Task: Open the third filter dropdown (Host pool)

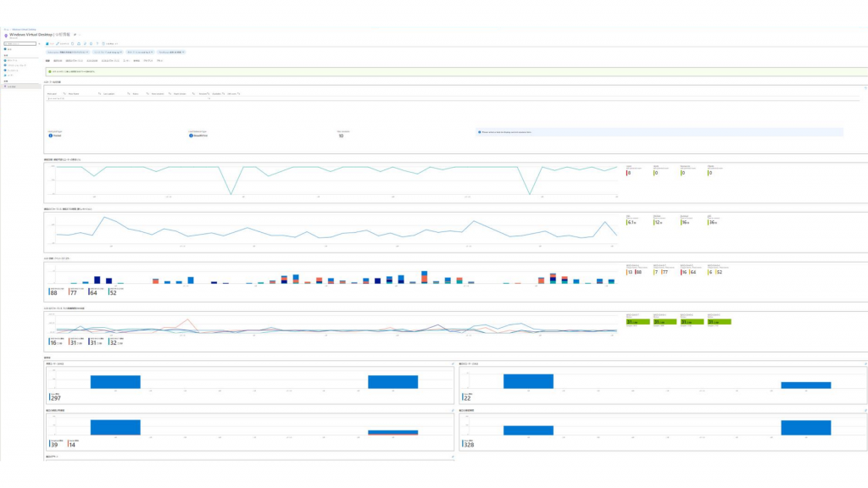Action: pyautogui.click(x=141, y=52)
